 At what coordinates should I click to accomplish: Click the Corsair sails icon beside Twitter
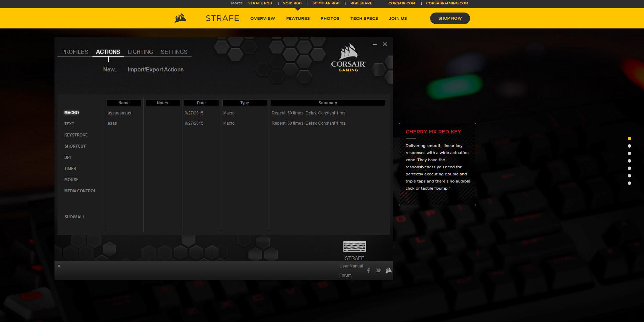click(388, 270)
